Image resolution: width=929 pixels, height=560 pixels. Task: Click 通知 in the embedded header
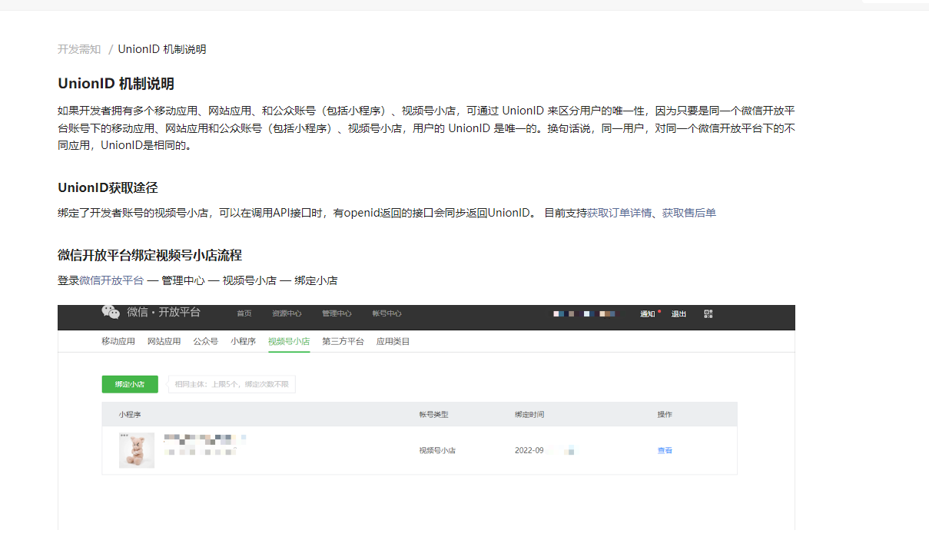tap(648, 313)
